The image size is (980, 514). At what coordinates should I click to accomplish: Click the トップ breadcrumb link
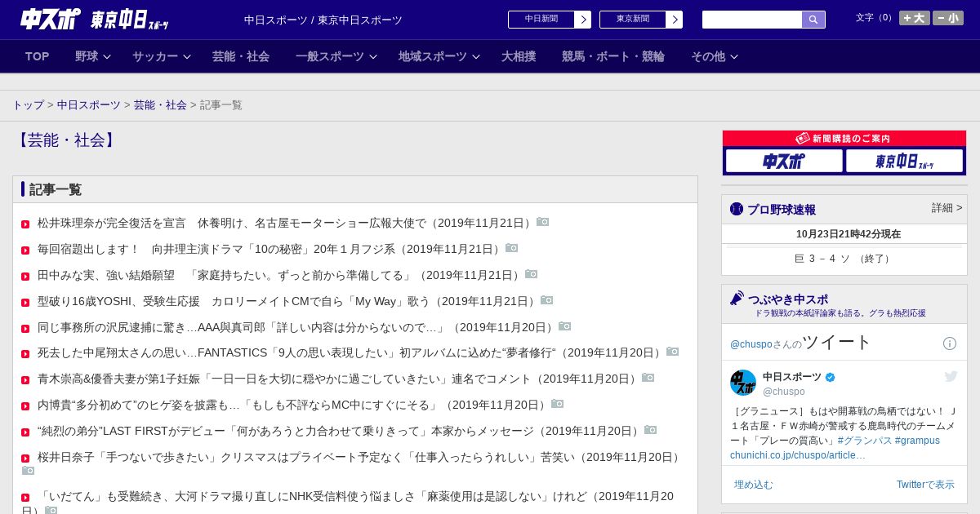coord(29,105)
